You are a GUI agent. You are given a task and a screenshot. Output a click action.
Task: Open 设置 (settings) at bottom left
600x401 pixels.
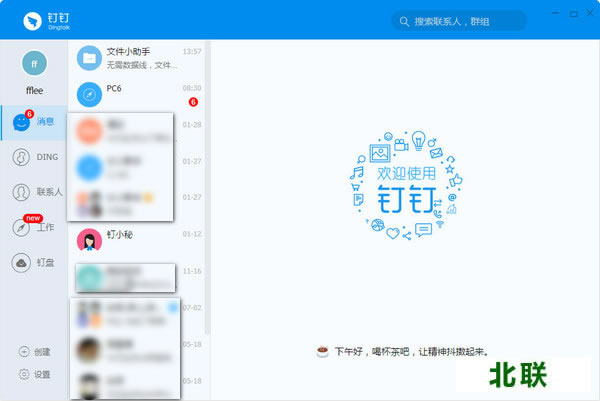coord(34,374)
